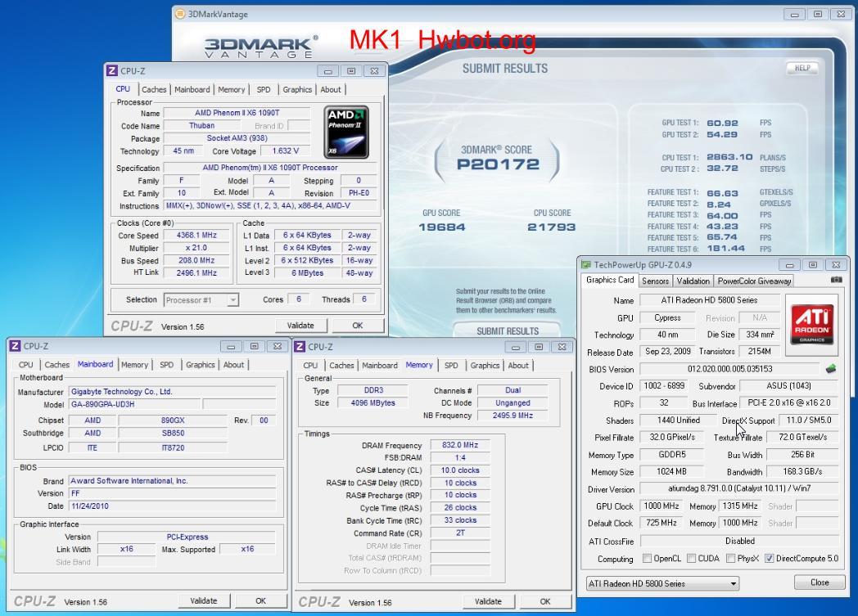Click the GPU SCORE value 19684
Image resolution: width=858 pixels, height=616 pixels.
pyautogui.click(x=442, y=227)
